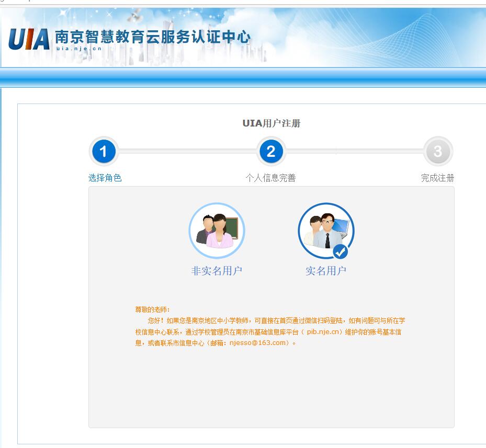Click step 2 circle in progress bar

point(271,152)
